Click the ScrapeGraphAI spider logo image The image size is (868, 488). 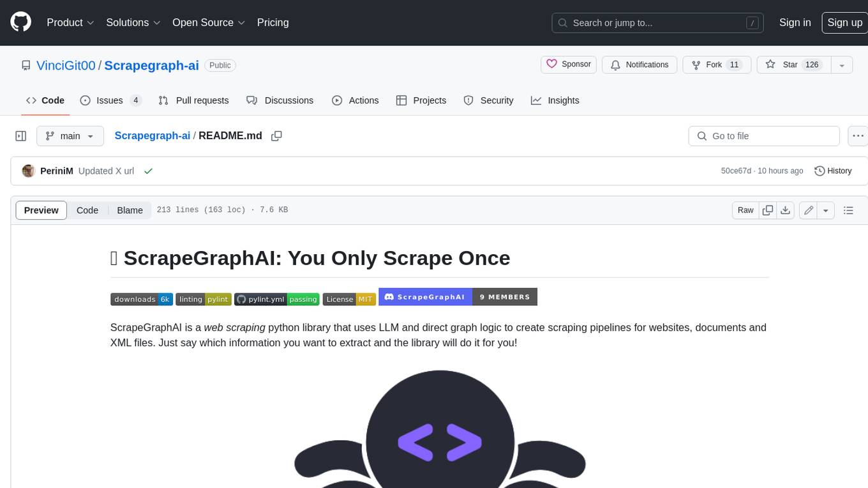click(x=440, y=428)
